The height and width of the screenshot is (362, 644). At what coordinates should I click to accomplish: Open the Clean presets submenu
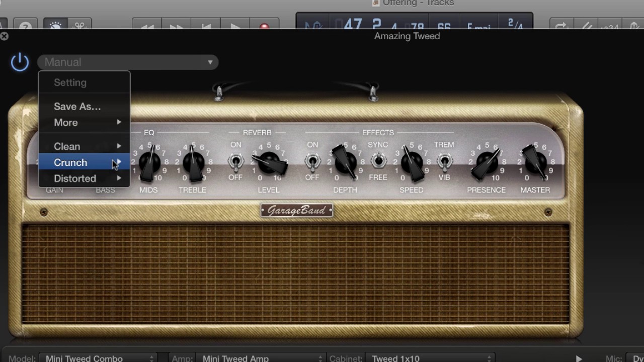click(x=85, y=146)
